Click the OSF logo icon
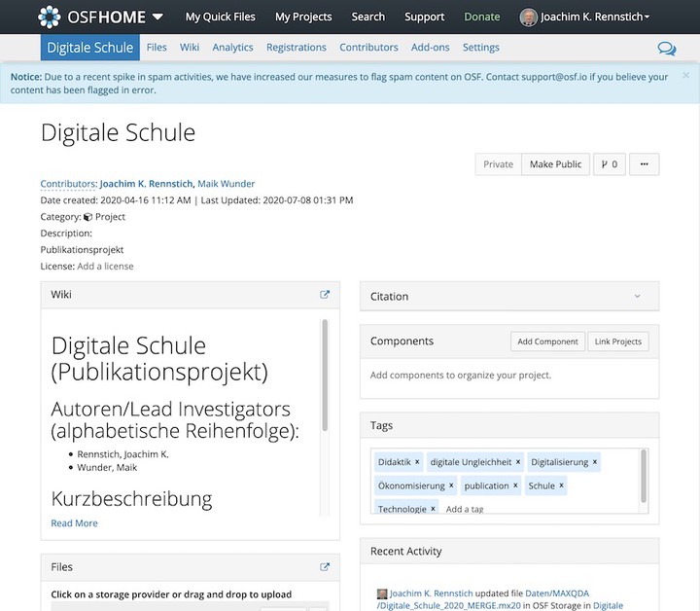 [50, 17]
